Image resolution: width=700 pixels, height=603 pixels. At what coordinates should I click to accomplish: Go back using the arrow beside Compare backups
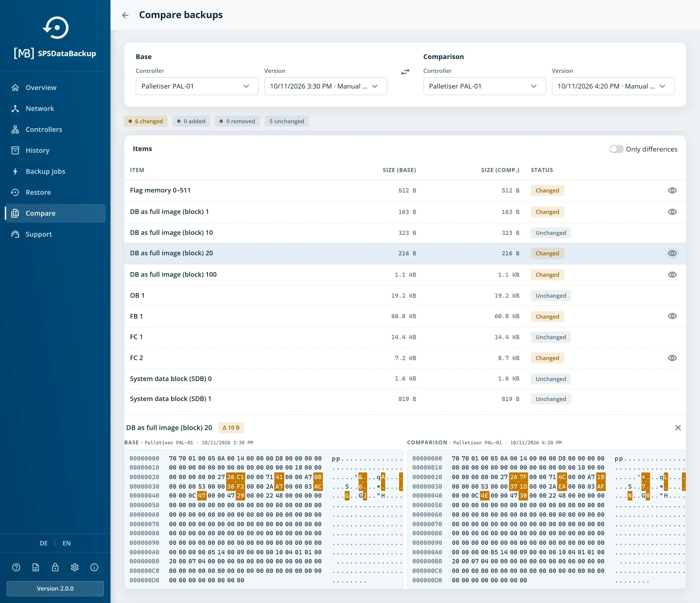point(125,15)
